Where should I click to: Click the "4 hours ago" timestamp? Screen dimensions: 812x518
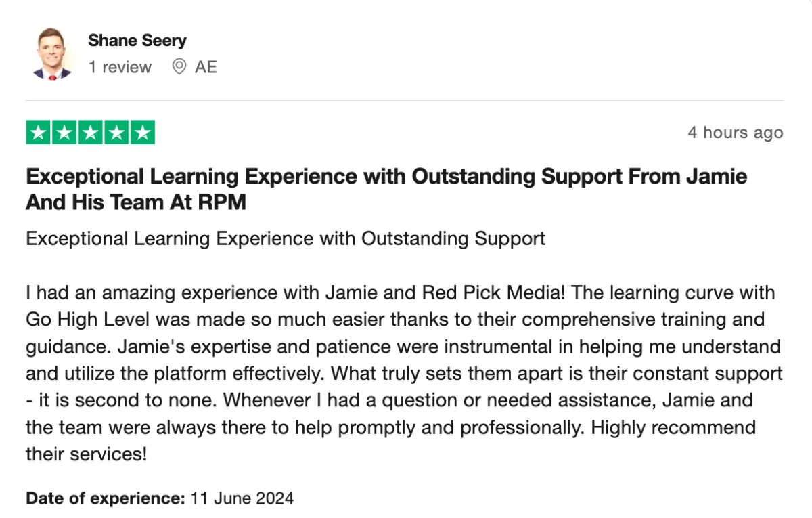click(736, 133)
